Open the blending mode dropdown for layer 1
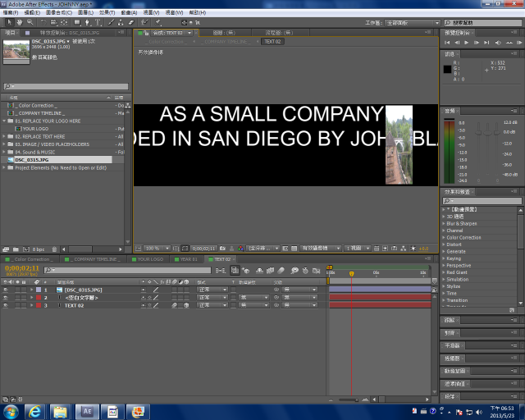Image resolution: width=525 pixels, height=420 pixels. pos(212,290)
